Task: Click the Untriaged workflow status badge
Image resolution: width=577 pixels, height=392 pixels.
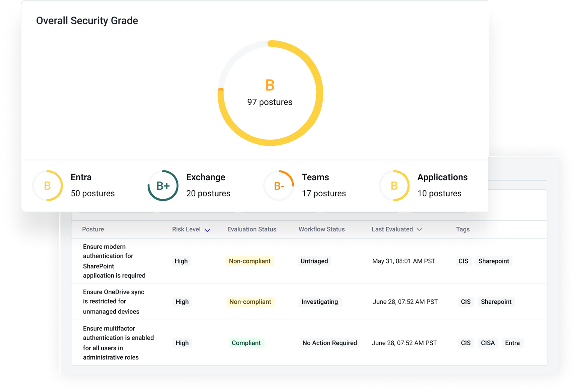Action: click(x=314, y=261)
